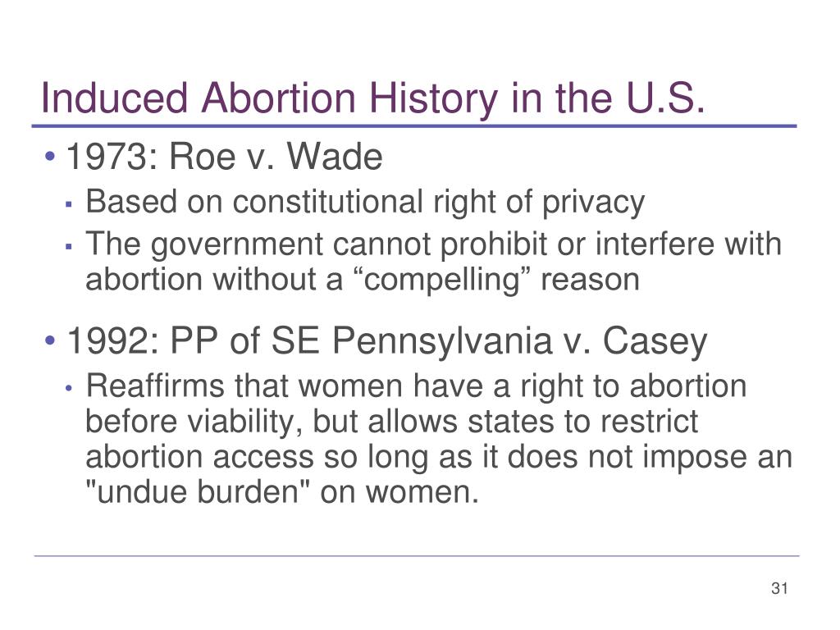Click the line 'Reaffirms that women have a right'
This screenshot has height=630, width=840.
click(416, 386)
